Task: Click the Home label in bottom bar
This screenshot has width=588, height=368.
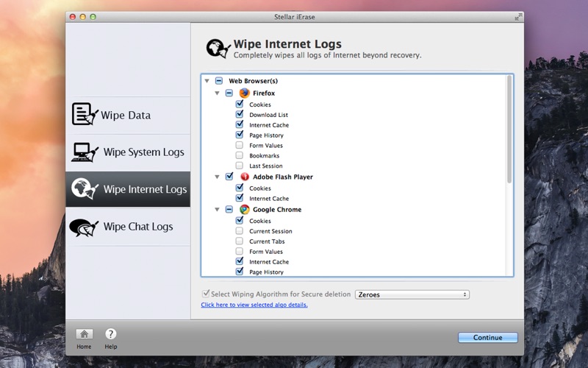Action: [x=84, y=347]
